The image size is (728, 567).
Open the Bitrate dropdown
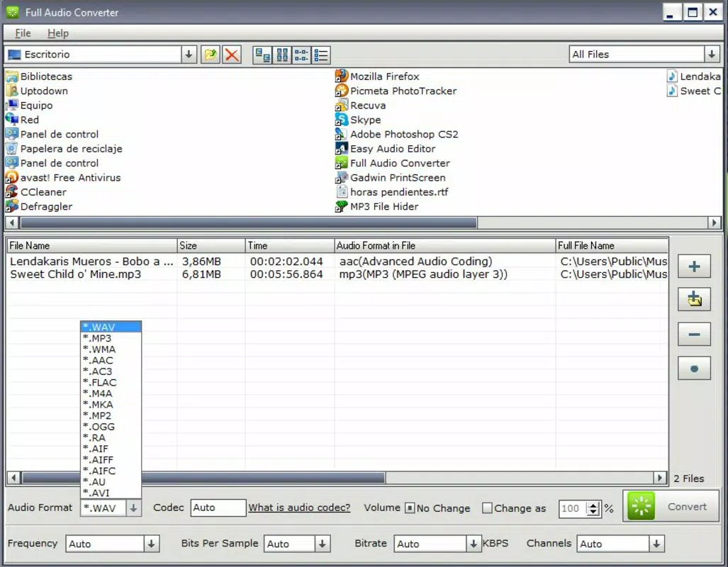pyautogui.click(x=473, y=544)
